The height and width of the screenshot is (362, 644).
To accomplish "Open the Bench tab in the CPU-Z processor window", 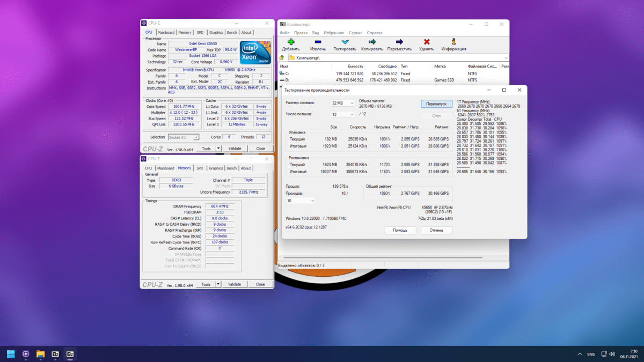I will (x=232, y=33).
